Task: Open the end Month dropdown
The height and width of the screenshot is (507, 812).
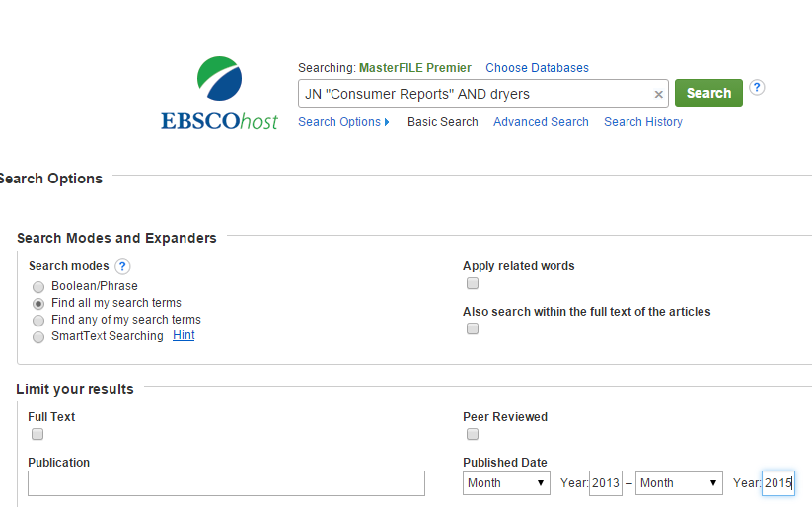Action: pyautogui.click(x=679, y=483)
